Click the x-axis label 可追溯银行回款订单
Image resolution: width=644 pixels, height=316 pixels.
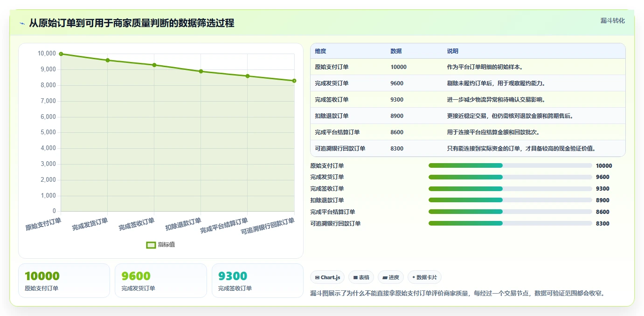coord(268,227)
